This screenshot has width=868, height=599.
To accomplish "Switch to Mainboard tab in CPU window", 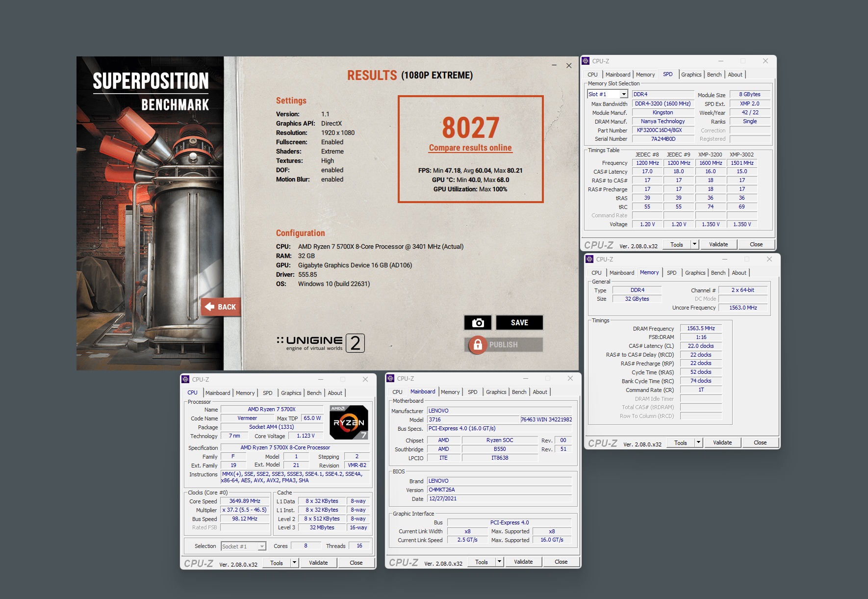I will tap(218, 393).
